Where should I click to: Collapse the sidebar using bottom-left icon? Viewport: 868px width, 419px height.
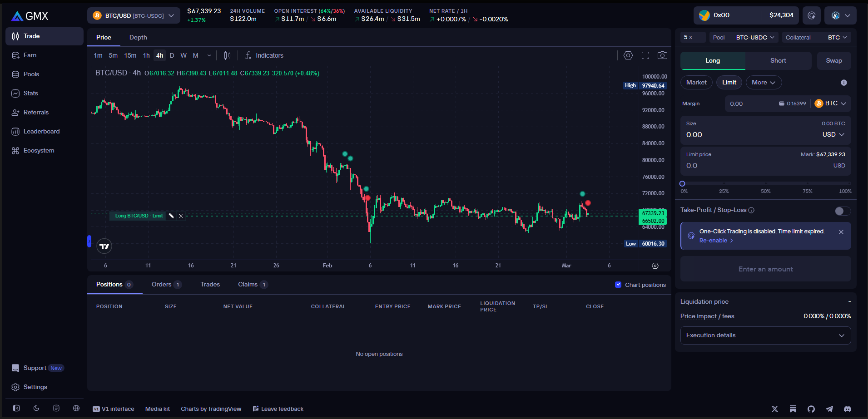pyautogui.click(x=16, y=408)
